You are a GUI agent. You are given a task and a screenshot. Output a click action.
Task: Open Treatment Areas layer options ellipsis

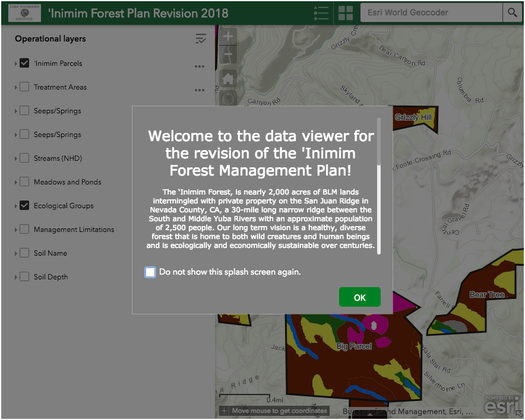point(200,90)
